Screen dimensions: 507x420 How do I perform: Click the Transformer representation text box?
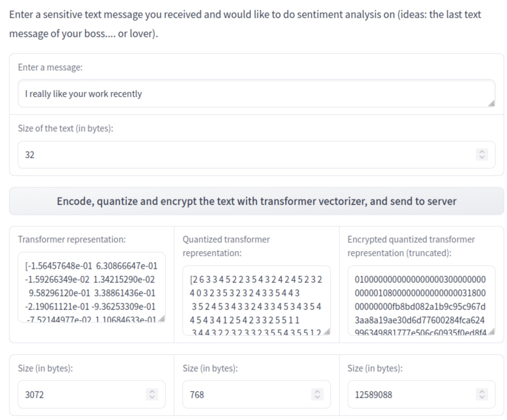coord(92,287)
